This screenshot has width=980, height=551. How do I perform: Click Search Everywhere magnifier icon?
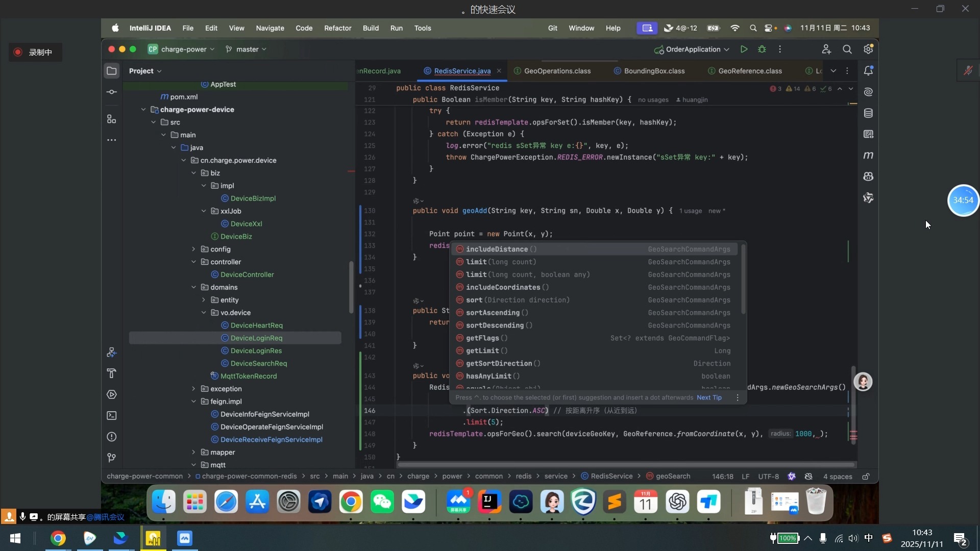pyautogui.click(x=847, y=49)
